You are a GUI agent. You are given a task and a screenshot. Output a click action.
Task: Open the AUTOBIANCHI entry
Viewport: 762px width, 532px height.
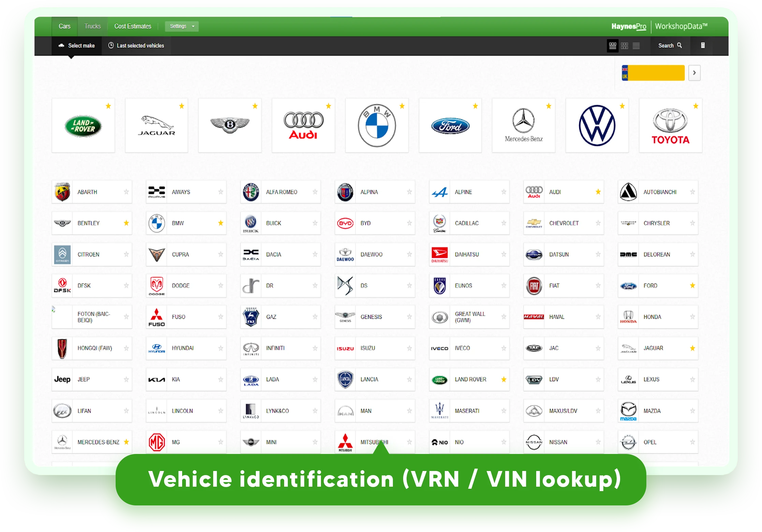(x=658, y=192)
